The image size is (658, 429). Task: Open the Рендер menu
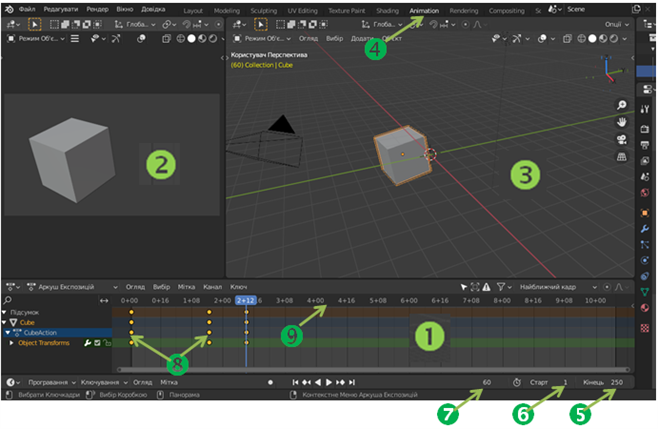pyautogui.click(x=97, y=9)
